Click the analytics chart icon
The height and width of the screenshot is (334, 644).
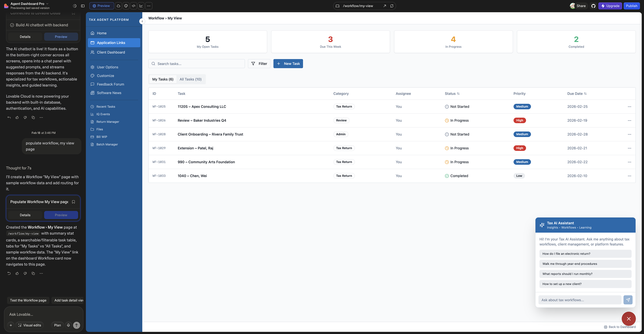141,6
